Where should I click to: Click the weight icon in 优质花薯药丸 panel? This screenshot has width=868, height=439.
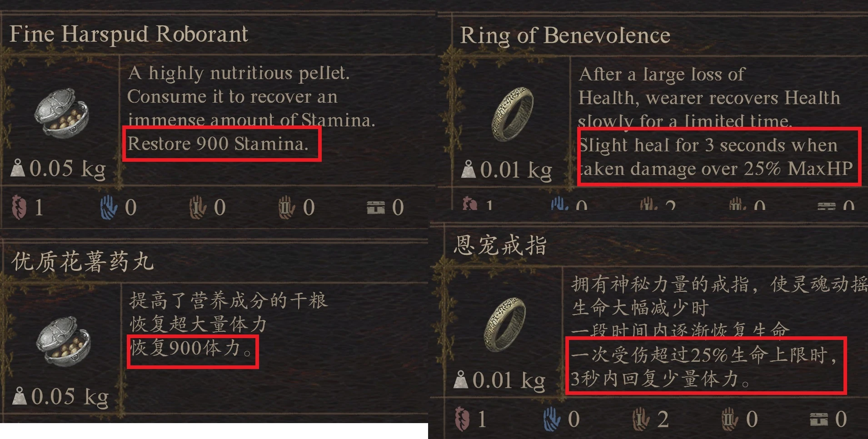tap(20, 396)
